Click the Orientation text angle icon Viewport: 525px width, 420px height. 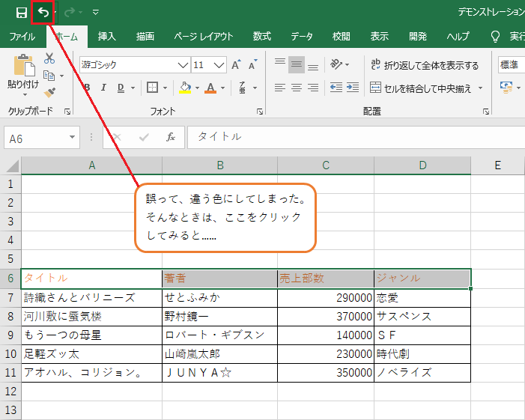point(336,64)
